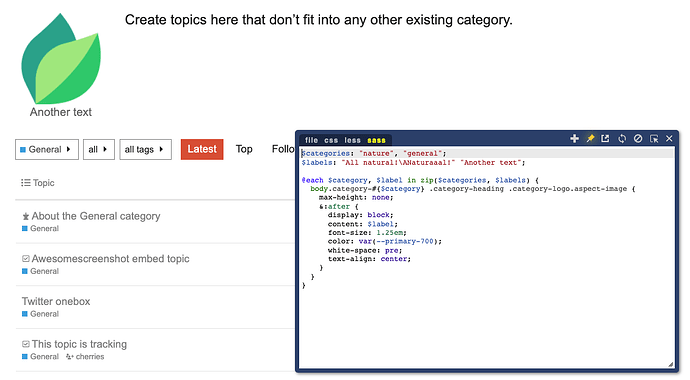
Task: Click the envelope icon before 'This topic is tracking'
Action: (26, 344)
